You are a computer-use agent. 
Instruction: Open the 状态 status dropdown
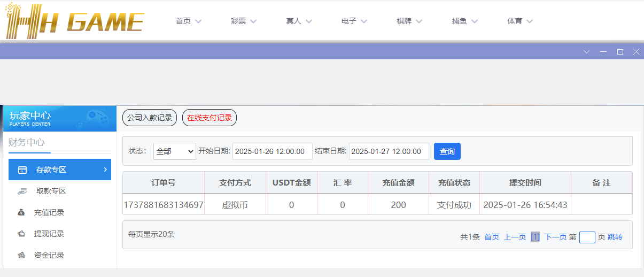click(175, 151)
